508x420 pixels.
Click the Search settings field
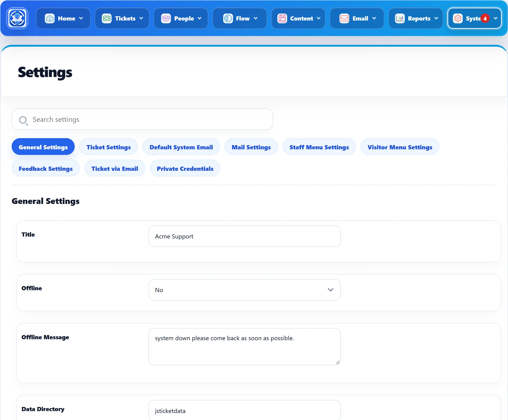[x=142, y=119]
